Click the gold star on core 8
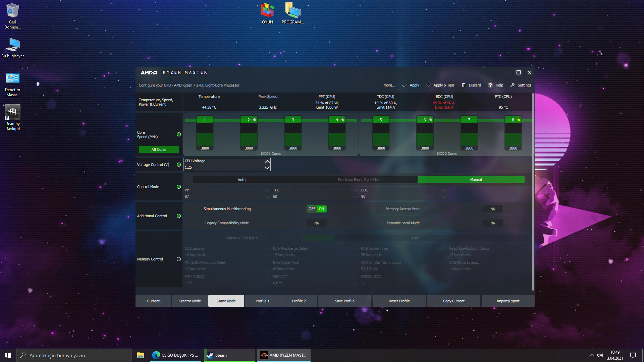Screen dimensions: 644x362 519,120
